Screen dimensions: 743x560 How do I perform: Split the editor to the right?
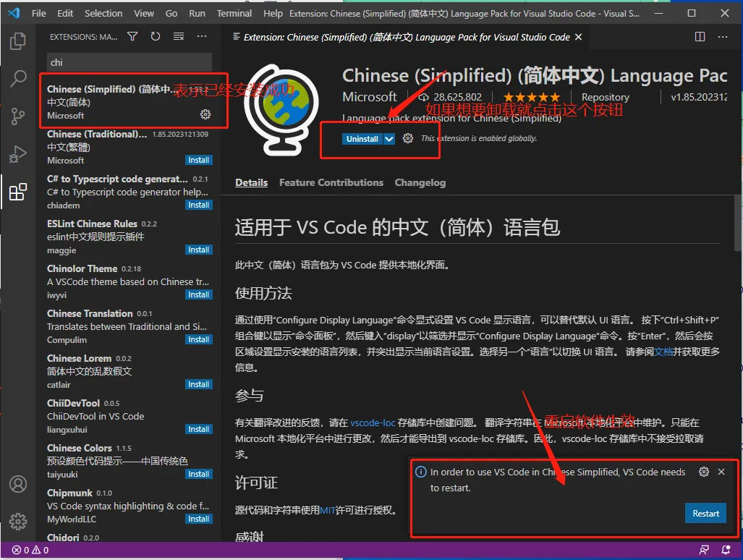pos(700,37)
